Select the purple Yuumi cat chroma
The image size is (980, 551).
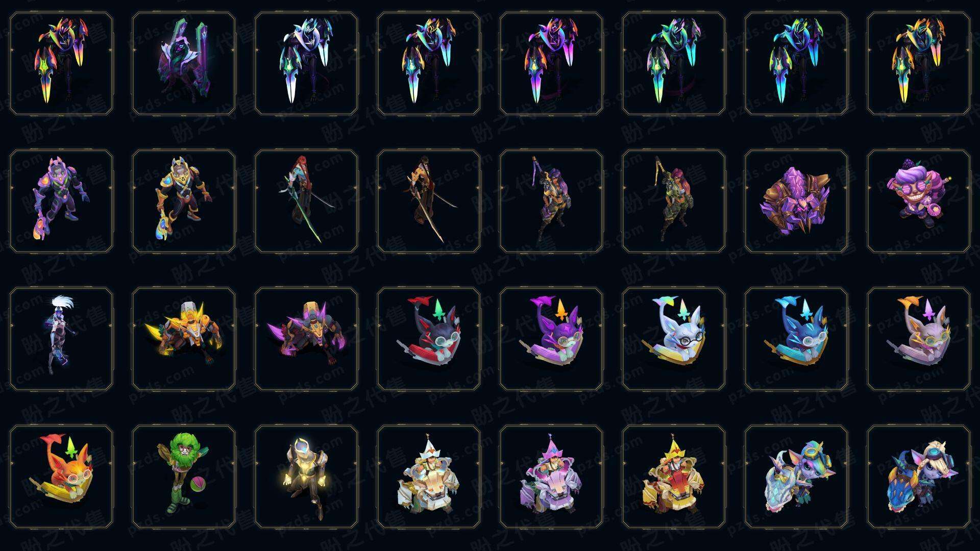[551, 339]
